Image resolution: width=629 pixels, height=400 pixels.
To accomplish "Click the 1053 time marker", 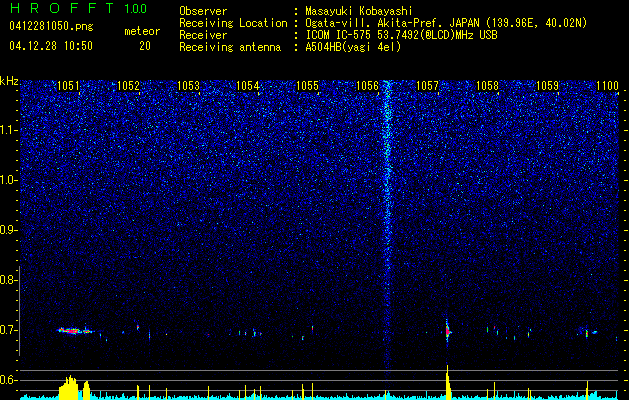I will point(189,86).
